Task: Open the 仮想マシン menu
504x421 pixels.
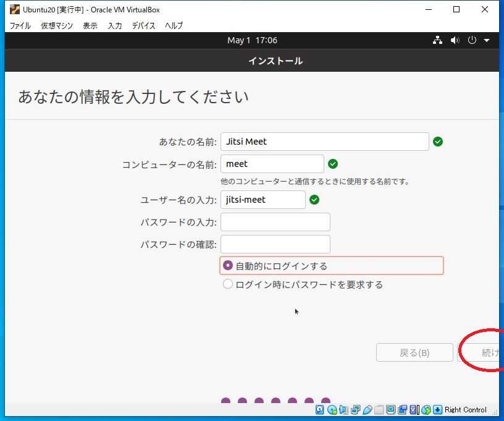Action: [x=57, y=26]
